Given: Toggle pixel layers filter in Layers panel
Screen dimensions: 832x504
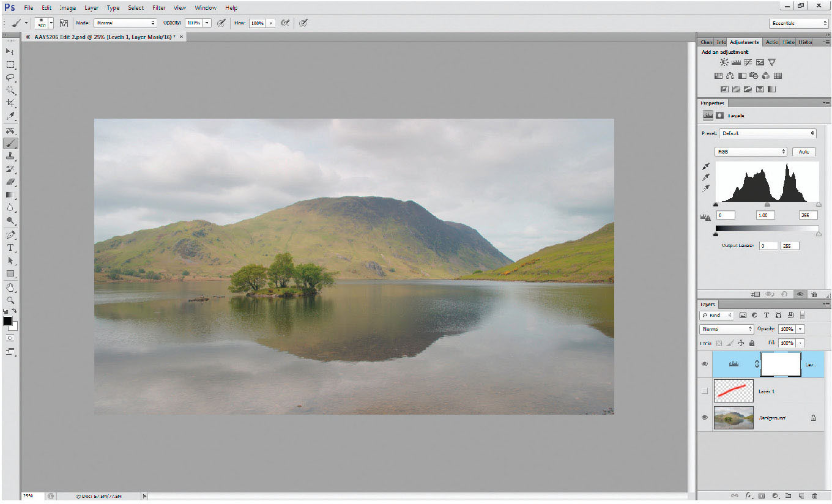Looking at the screenshot, I should pyautogui.click(x=743, y=315).
